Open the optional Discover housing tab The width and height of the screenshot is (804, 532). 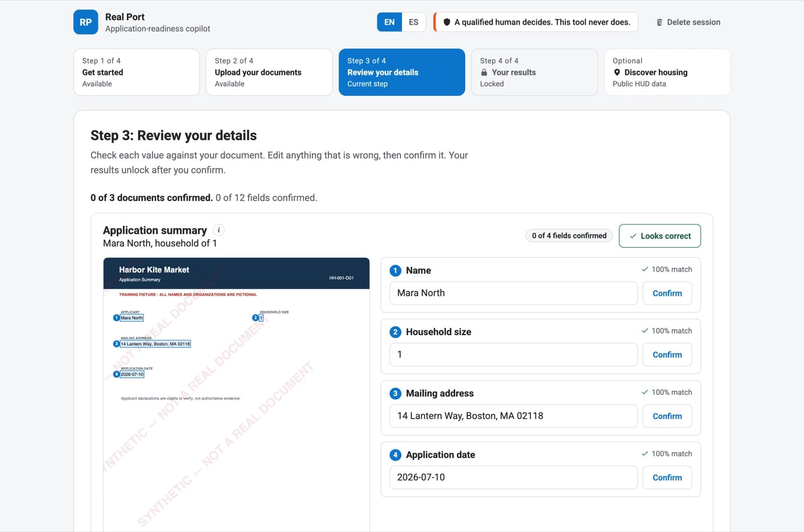point(667,72)
